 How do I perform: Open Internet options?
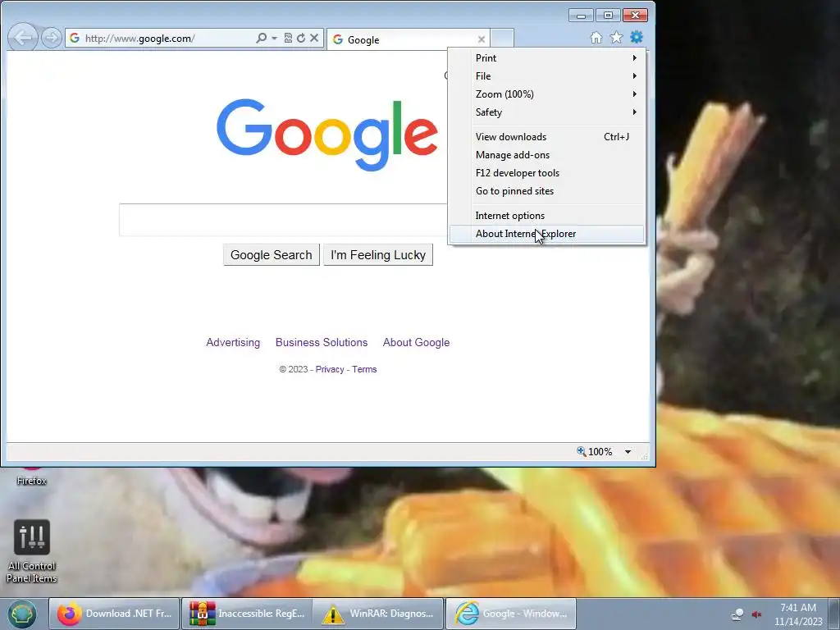(547, 216)
